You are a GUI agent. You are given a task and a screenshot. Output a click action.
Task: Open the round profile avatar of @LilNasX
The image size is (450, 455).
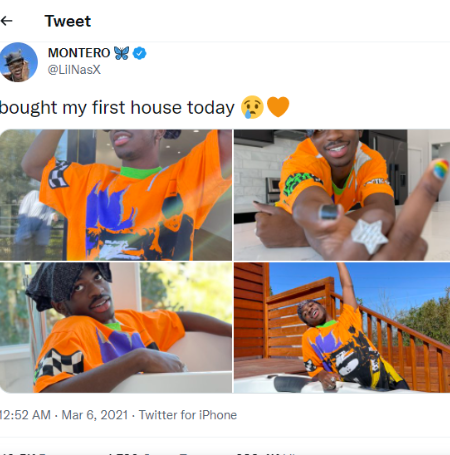click(18, 62)
